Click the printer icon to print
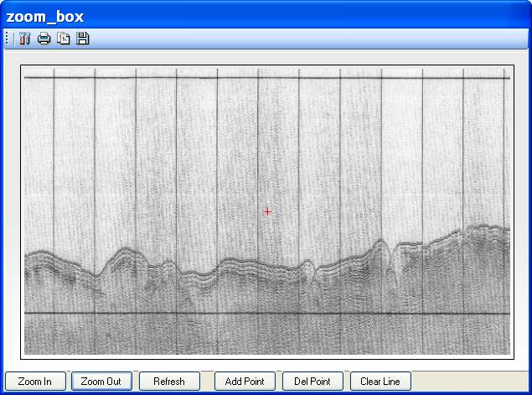This screenshot has width=532, height=395. pyautogui.click(x=44, y=39)
